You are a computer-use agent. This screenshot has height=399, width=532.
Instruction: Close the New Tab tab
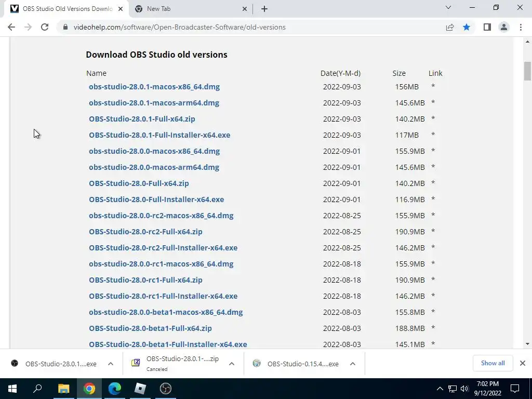coord(245,9)
